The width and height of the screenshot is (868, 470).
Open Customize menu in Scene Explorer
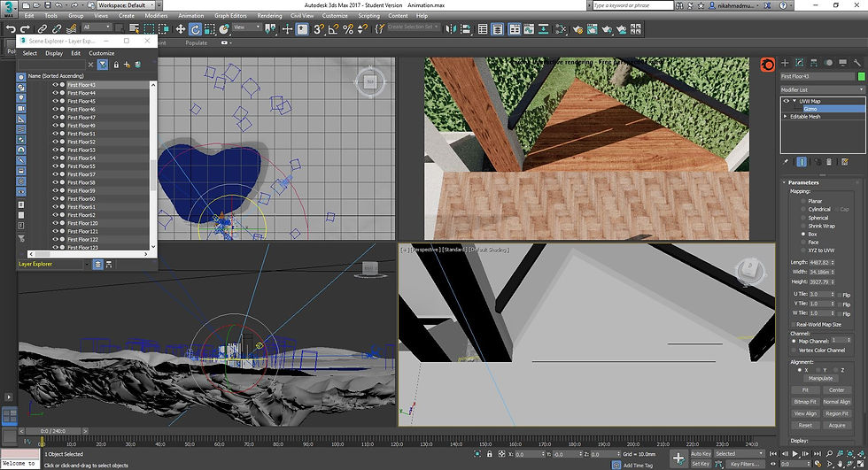[x=102, y=54]
